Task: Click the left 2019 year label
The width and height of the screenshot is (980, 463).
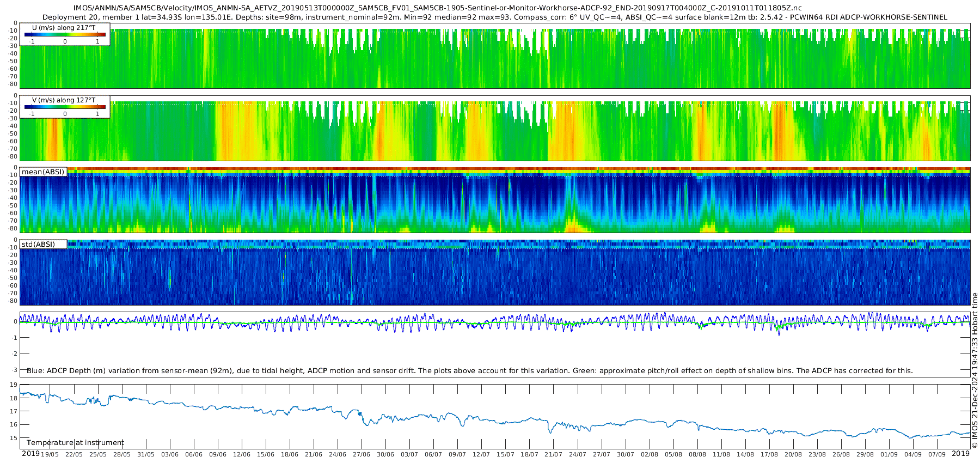Action: (30, 454)
